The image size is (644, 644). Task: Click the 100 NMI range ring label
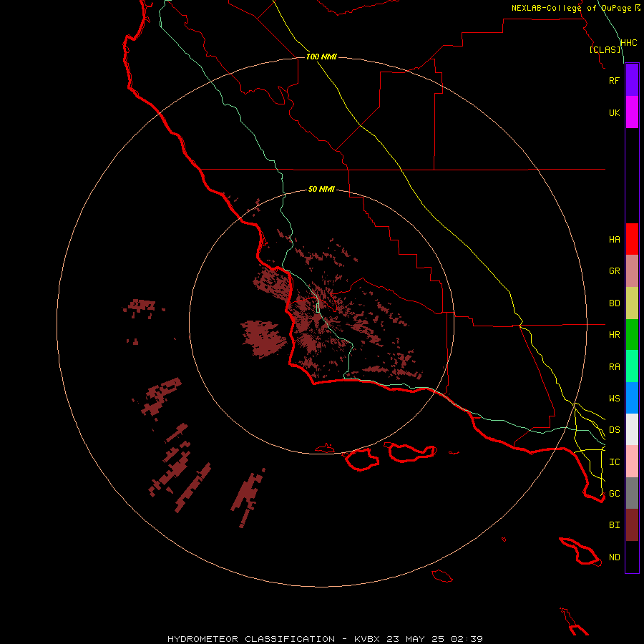[x=321, y=57]
